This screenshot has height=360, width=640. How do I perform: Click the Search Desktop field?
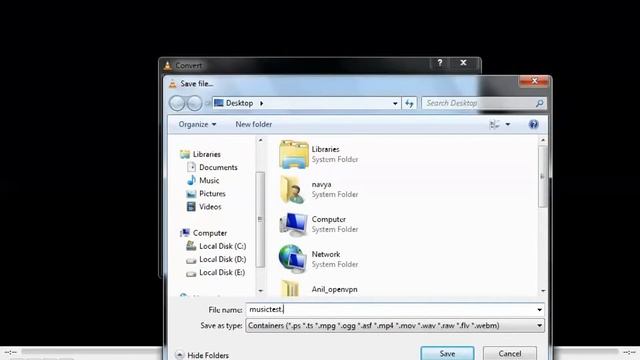pos(478,103)
